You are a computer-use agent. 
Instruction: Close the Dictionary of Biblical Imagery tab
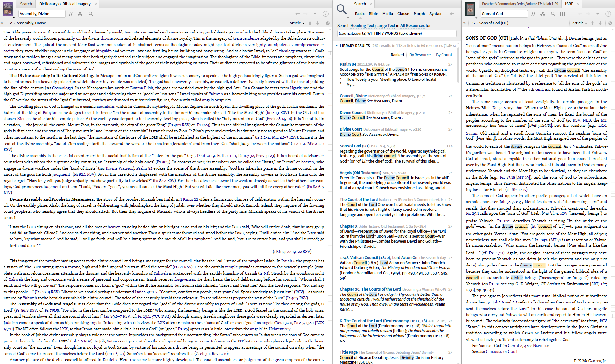pos(96,4)
